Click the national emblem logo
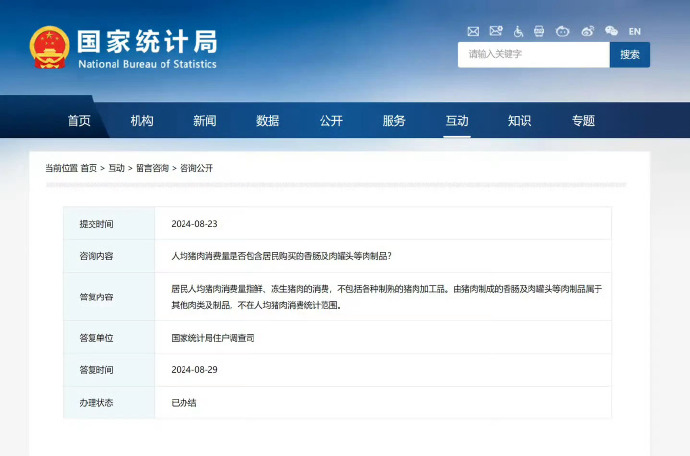690x456 pixels. click(x=49, y=47)
